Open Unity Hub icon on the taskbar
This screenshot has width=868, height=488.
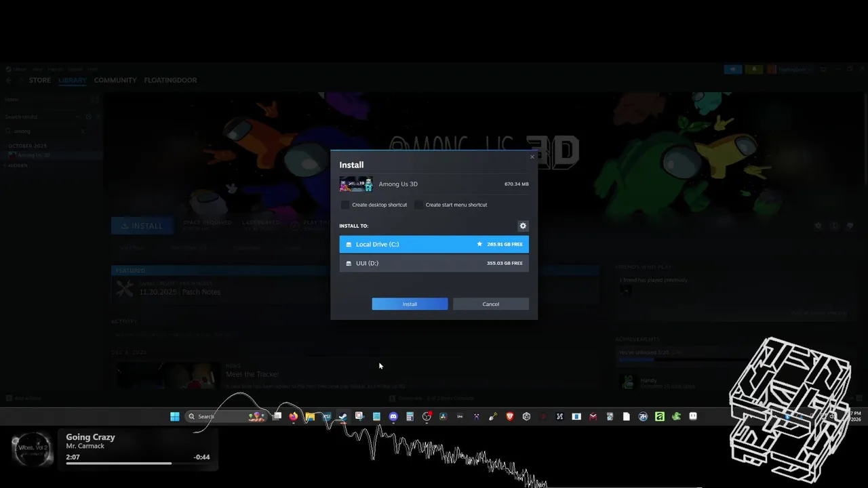point(526,416)
